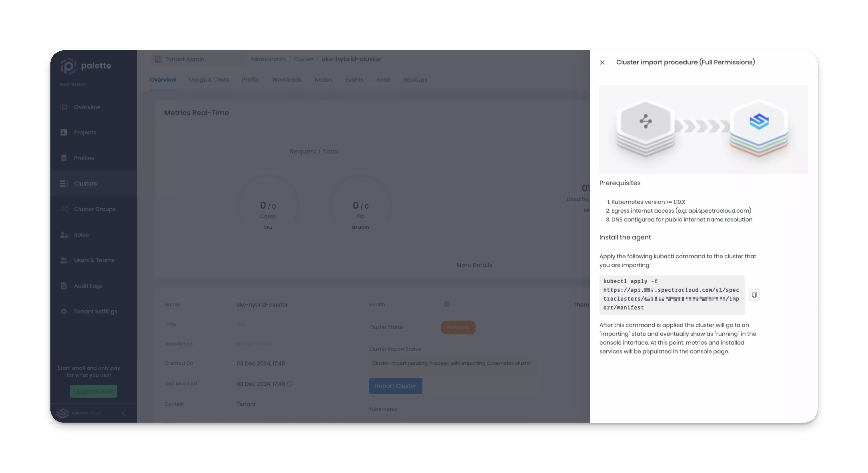Click the Users & Teams people icon

click(x=64, y=260)
